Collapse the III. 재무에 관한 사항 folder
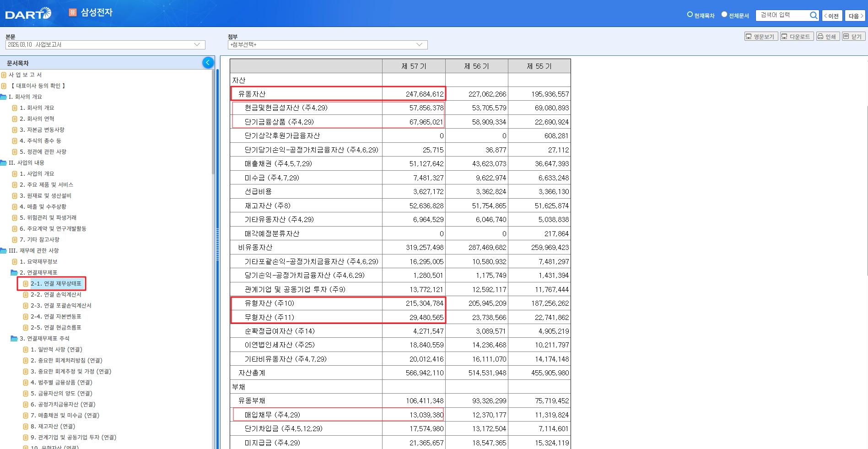868x449 pixels. pyautogui.click(x=4, y=251)
